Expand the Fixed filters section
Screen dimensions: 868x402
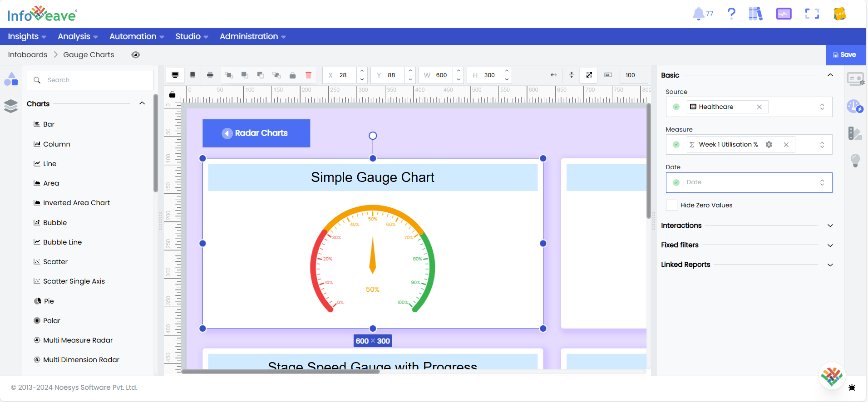(x=830, y=245)
